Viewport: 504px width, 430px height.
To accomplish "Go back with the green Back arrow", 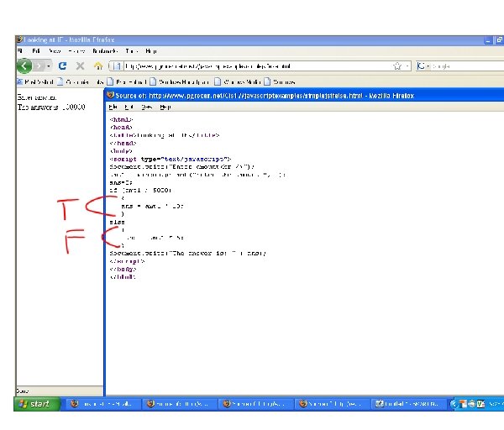I will [x=24, y=66].
